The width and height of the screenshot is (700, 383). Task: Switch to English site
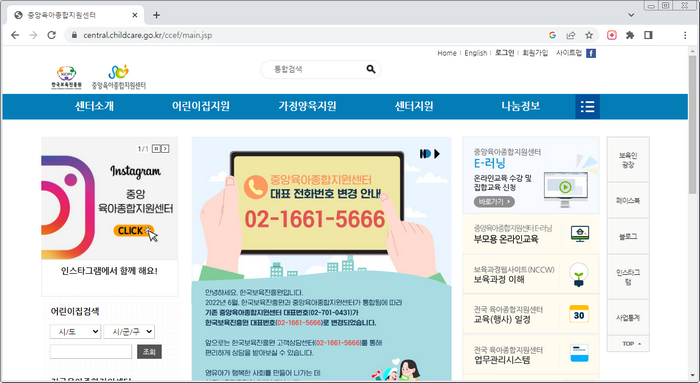point(475,53)
